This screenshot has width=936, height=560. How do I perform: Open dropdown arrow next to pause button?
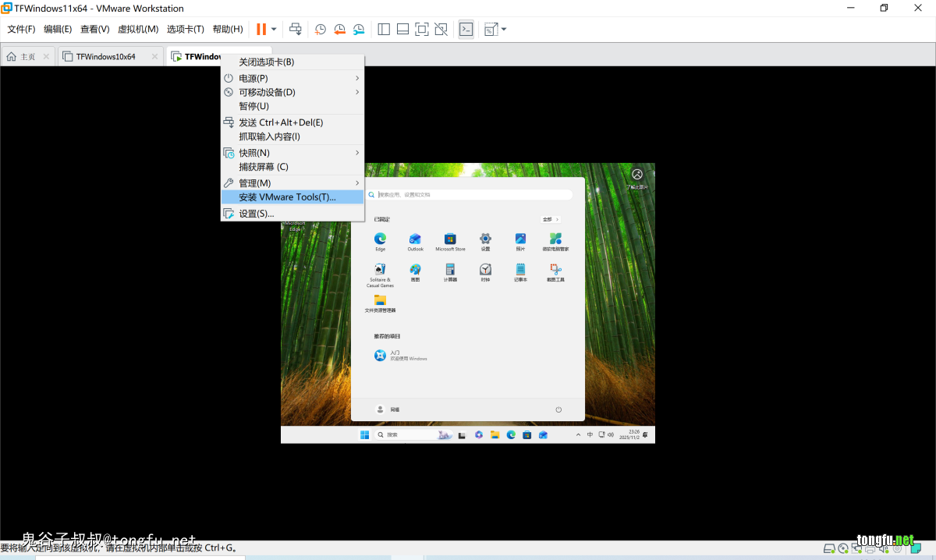coord(274,30)
